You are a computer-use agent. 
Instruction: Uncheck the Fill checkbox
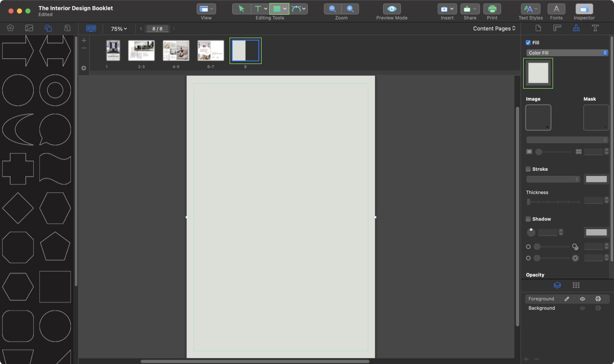click(528, 42)
